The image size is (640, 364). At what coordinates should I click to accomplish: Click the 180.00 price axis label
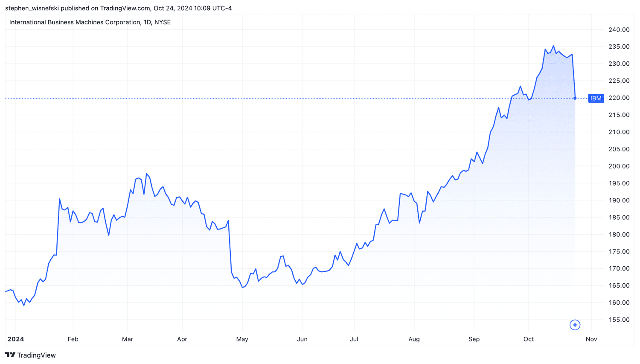pyautogui.click(x=619, y=234)
